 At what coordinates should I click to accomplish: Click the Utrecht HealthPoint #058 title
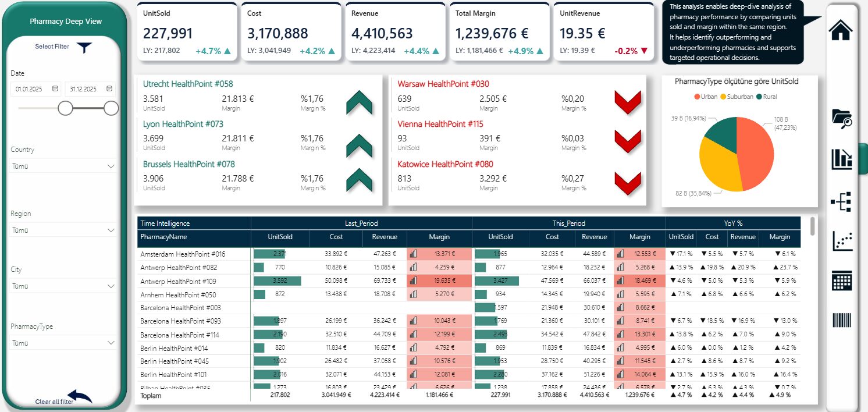(188, 84)
